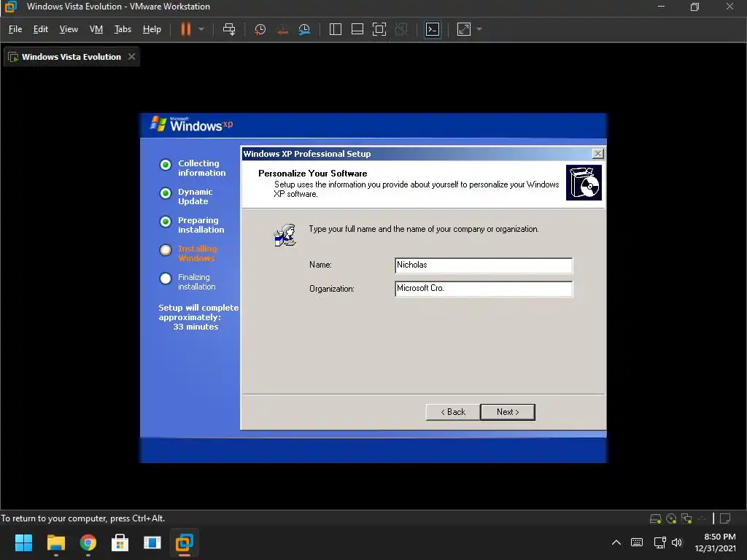Show hidden system tray icons
This screenshot has width=747, height=560.
(x=616, y=542)
